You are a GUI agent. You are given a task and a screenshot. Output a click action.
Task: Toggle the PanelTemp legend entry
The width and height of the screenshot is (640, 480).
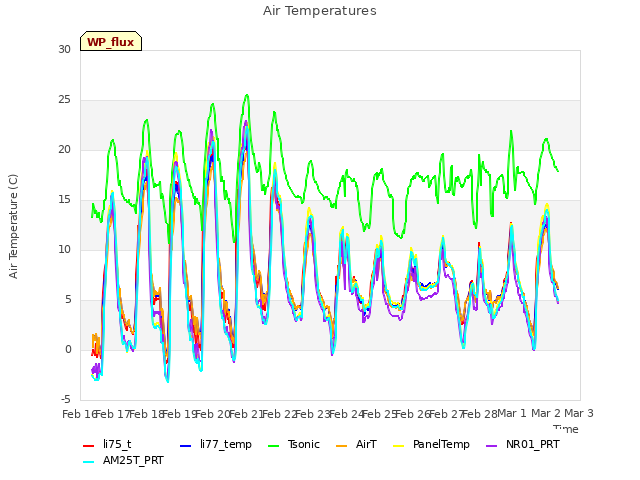[431, 444]
